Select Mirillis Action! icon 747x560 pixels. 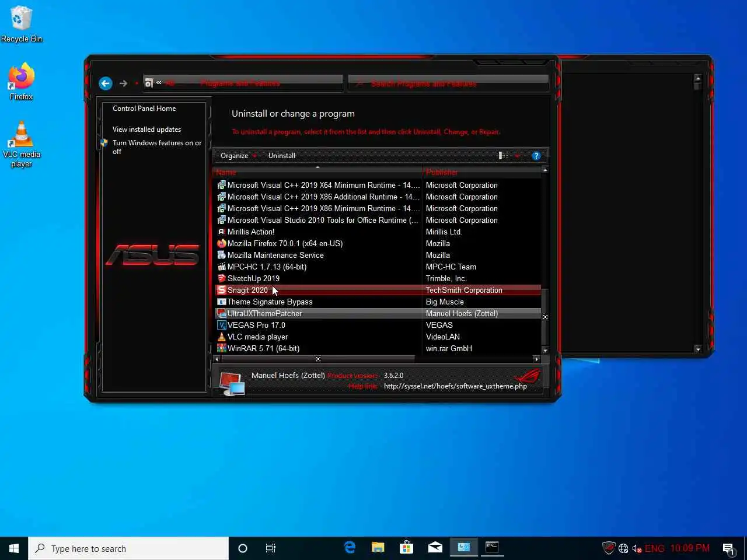point(221,232)
